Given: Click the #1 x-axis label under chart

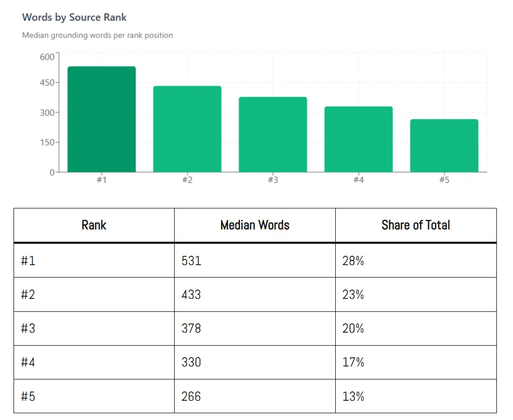Looking at the screenshot, I should [x=101, y=179].
